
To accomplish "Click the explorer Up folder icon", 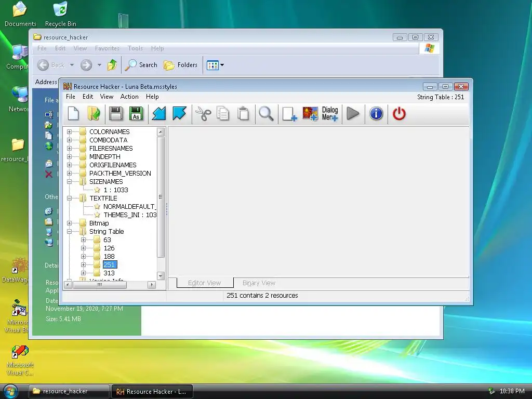I will click(112, 65).
